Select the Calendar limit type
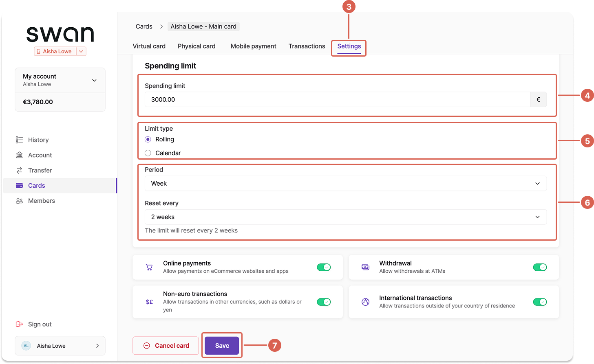Screen dimensions: 594x364 tap(148, 153)
